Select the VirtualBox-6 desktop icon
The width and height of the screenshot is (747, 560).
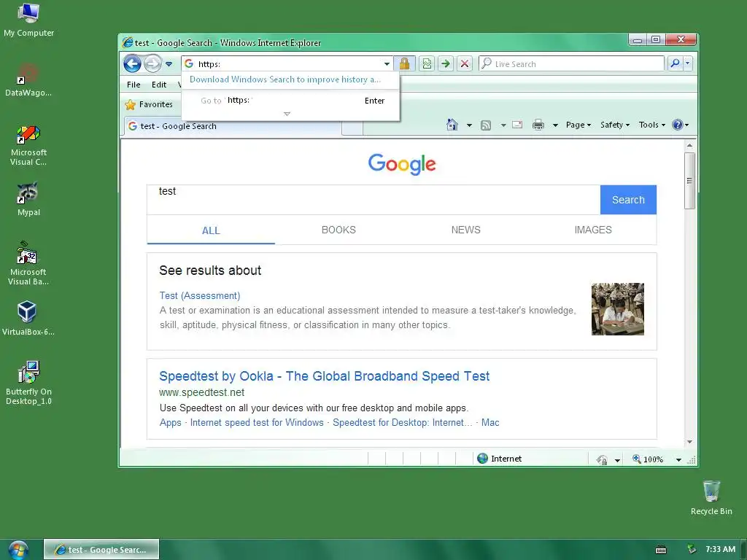click(28, 318)
